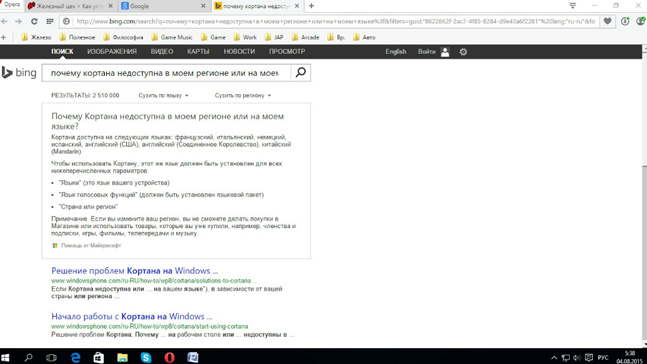
Task: Go back to previous page
Action: (5, 21)
